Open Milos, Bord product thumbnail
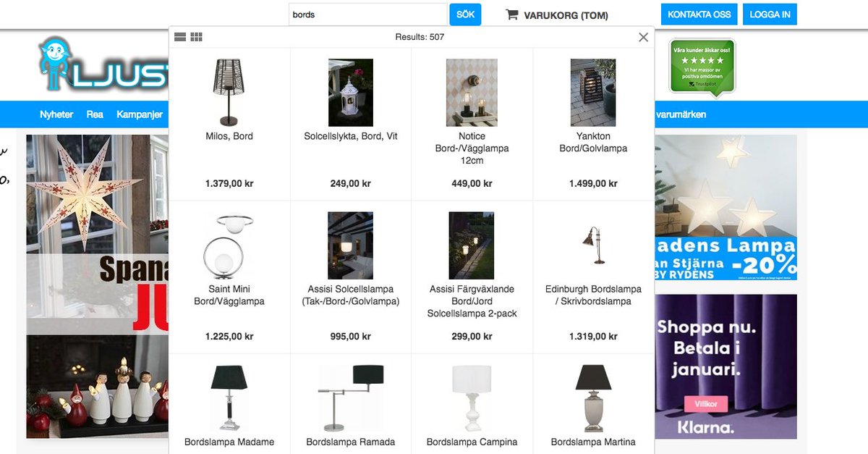Viewport: 868px width, 454px height. [229, 93]
